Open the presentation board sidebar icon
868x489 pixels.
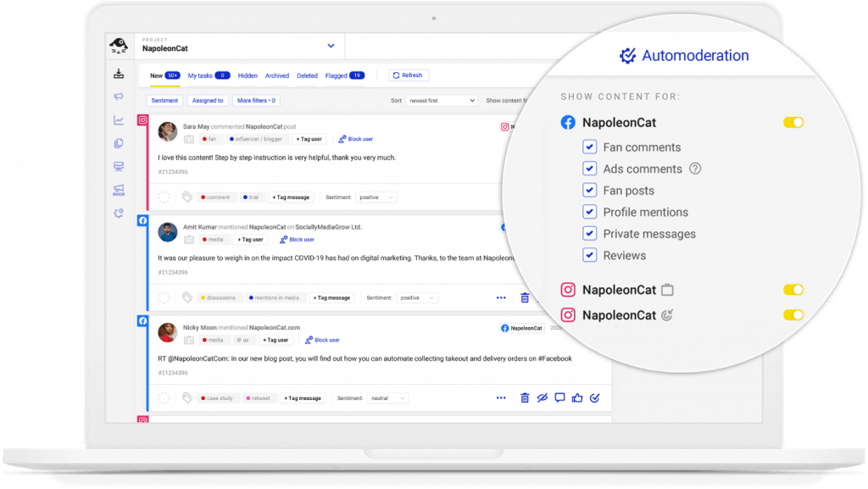(x=119, y=166)
